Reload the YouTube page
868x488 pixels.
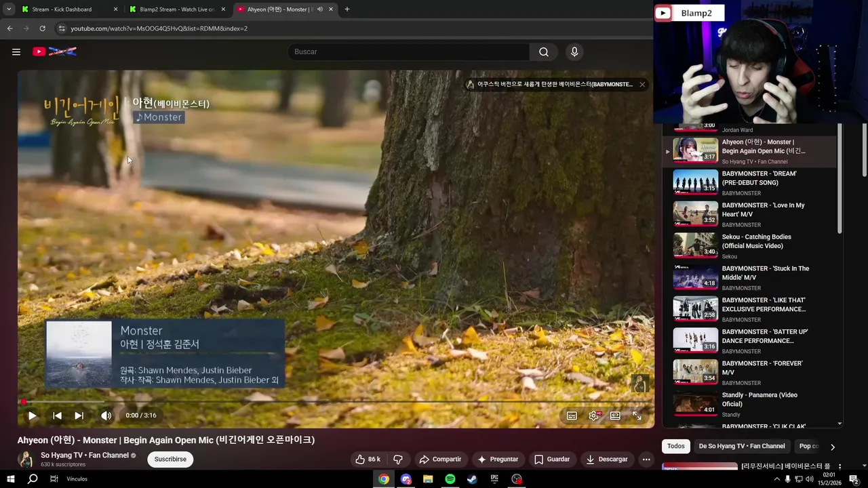[x=42, y=28]
